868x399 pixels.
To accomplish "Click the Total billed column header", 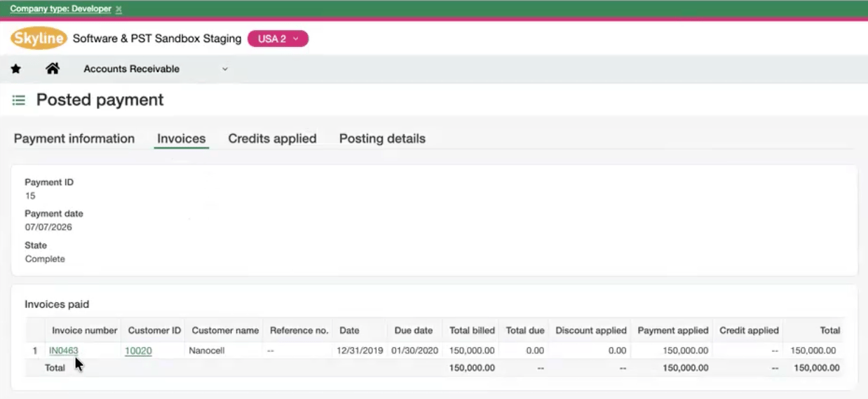I will point(472,330).
